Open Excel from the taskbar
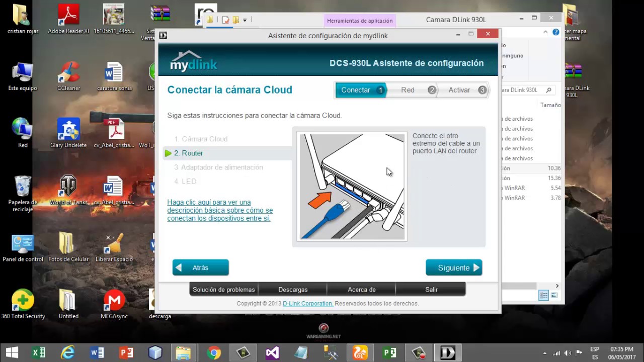This screenshot has width=644, height=362. [x=39, y=352]
